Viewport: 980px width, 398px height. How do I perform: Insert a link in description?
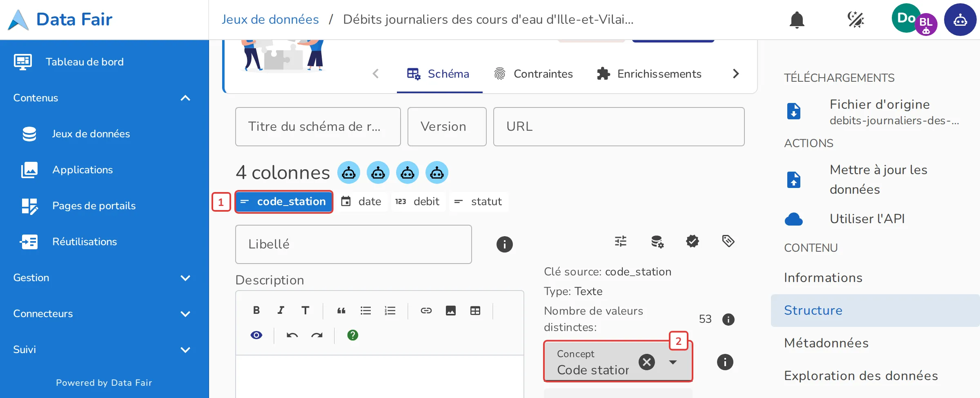426,311
